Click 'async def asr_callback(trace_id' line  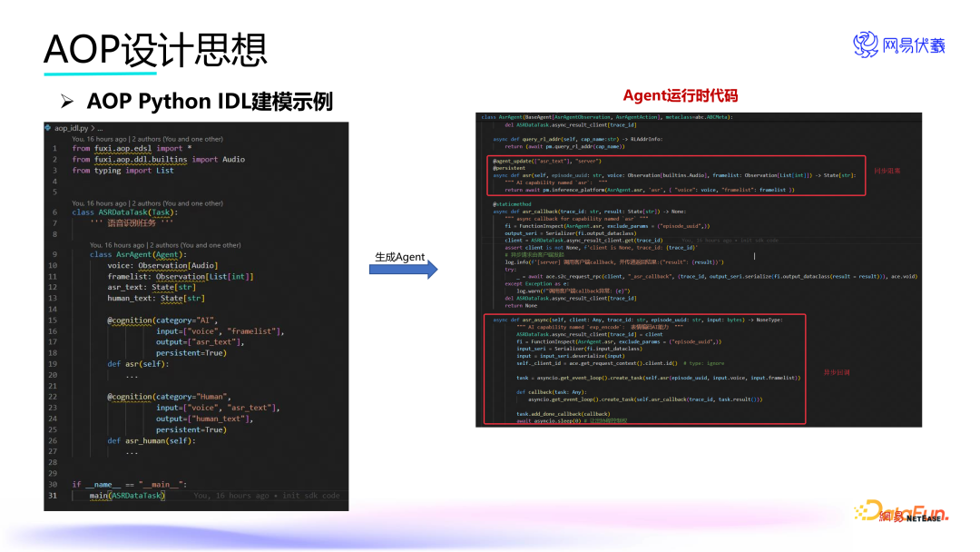[590, 212]
